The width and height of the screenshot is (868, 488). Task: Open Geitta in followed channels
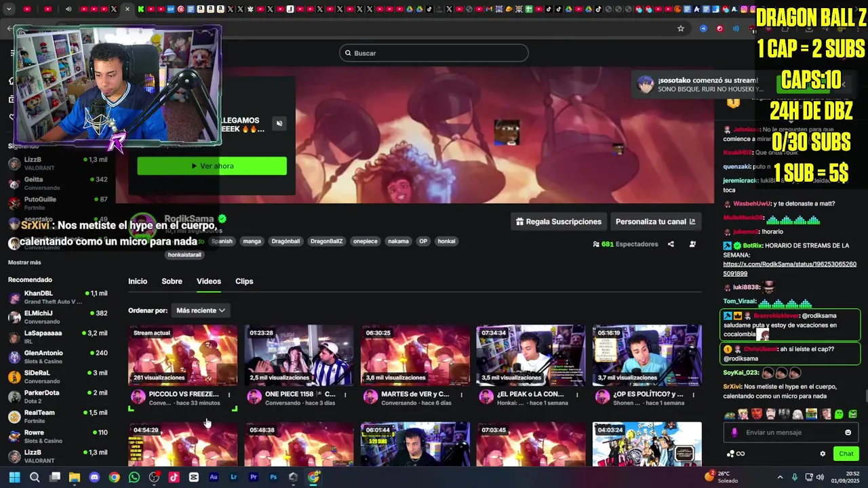(58, 183)
